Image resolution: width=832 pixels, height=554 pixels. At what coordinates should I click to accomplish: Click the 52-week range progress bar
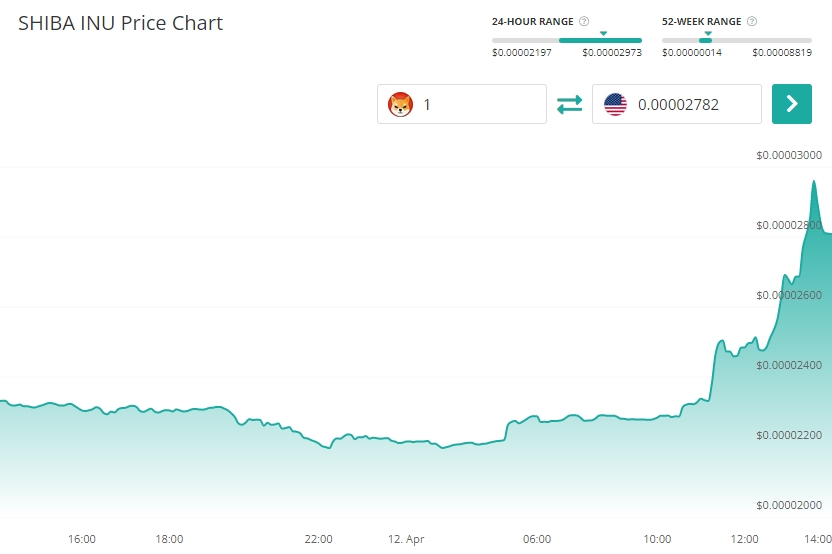click(x=737, y=40)
